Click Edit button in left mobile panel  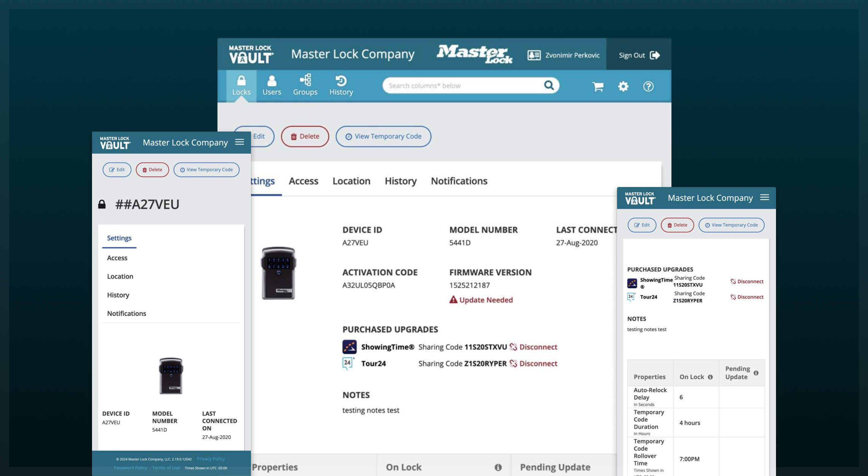117,170
